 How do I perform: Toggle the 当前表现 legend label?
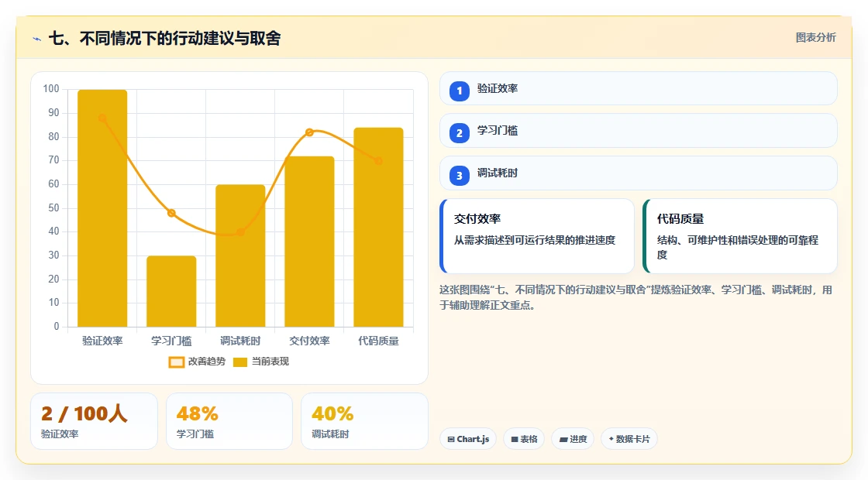270,362
